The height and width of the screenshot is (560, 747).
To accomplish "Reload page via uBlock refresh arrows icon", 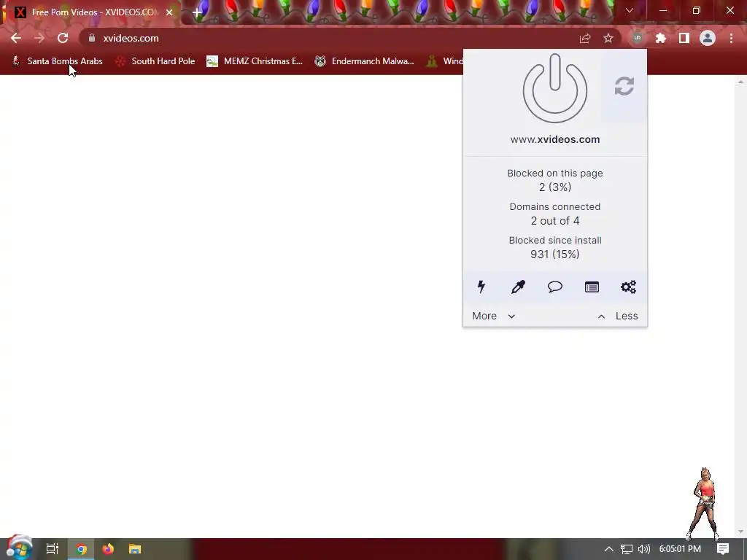I will pyautogui.click(x=624, y=86).
